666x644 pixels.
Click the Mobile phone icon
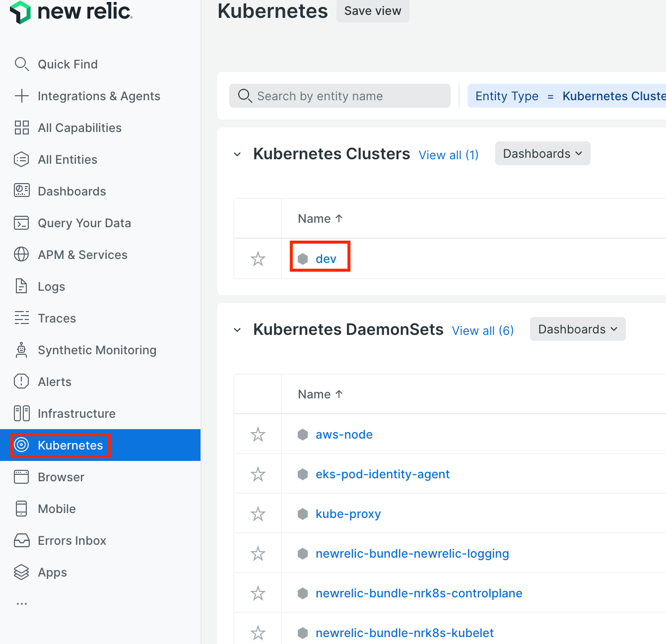(x=21, y=509)
